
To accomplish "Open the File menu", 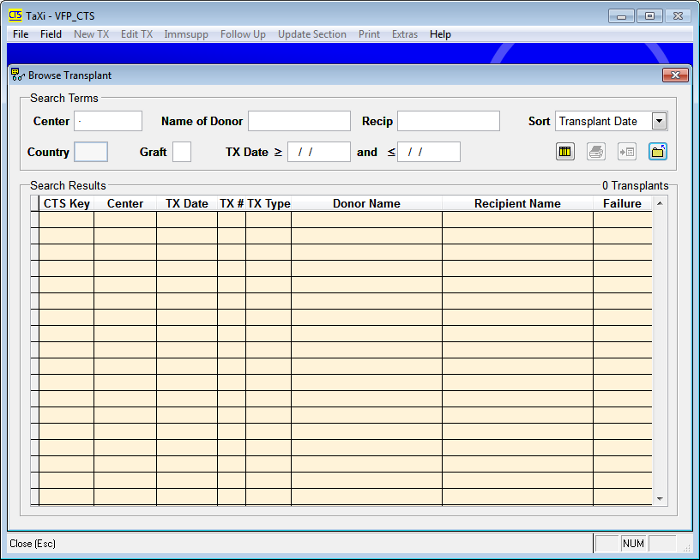I will click(21, 34).
